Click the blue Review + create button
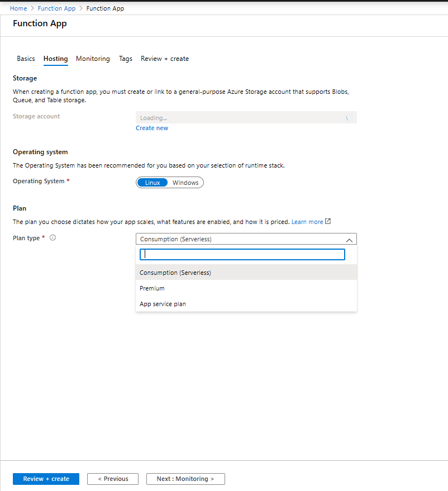The width and height of the screenshot is (448, 491). (46, 479)
